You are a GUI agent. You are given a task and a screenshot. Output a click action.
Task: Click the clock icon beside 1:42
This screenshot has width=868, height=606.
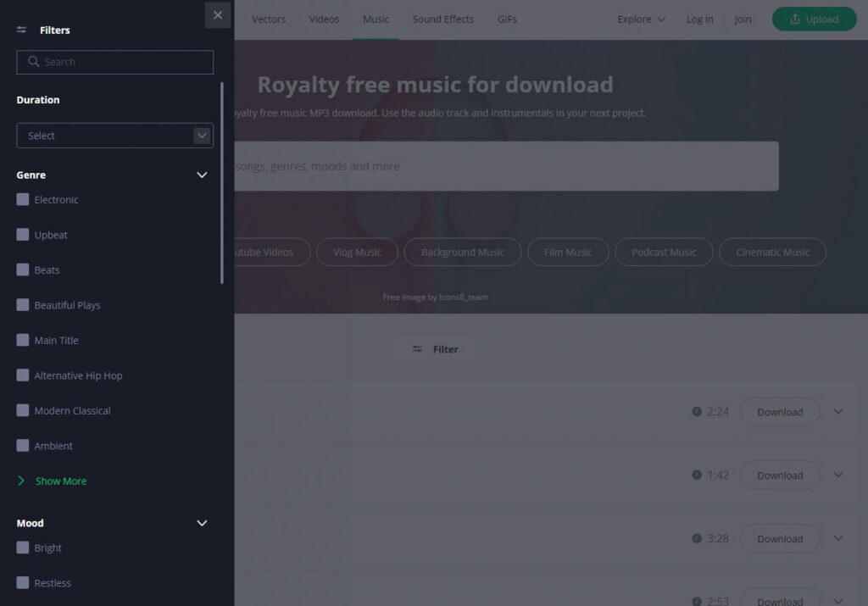tap(697, 475)
